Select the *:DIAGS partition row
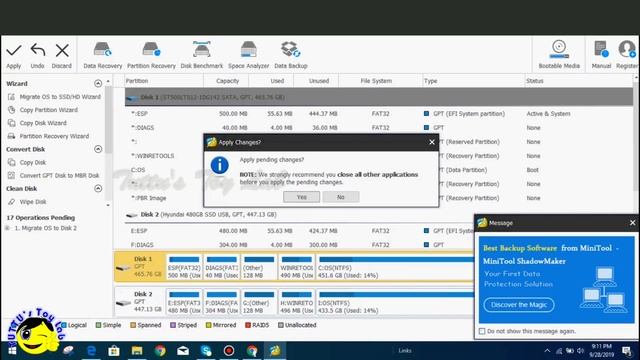640x360 pixels. (x=379, y=128)
